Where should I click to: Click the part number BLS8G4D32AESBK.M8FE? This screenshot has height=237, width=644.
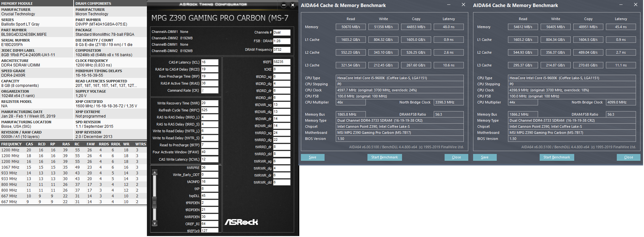24,34
